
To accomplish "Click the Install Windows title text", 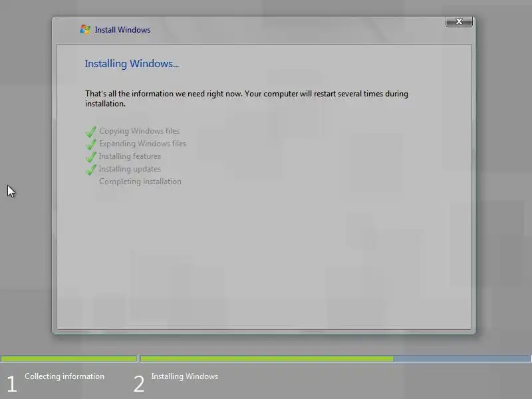I will [122, 30].
